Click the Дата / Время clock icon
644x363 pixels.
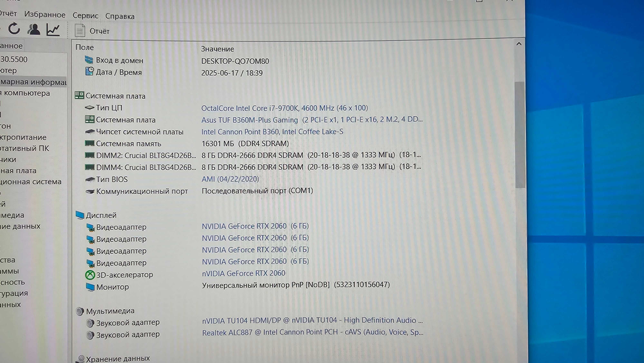[x=90, y=71]
